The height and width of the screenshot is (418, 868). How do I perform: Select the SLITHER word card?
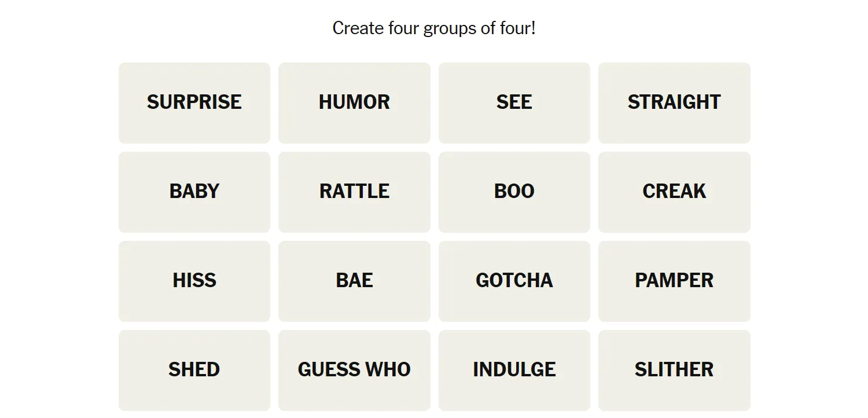(x=674, y=371)
